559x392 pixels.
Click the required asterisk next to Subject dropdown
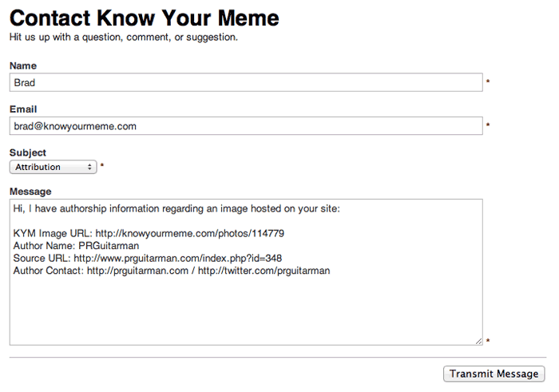102,166
